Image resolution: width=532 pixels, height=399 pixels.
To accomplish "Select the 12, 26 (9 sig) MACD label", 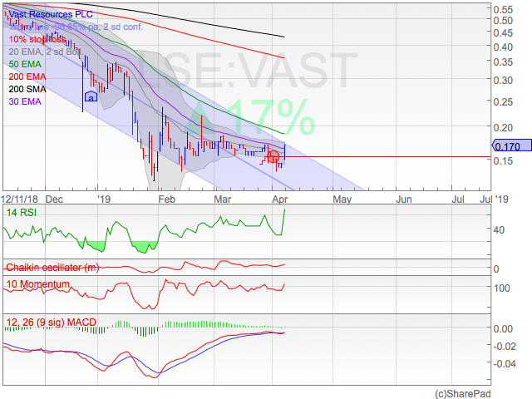I will pos(52,323).
